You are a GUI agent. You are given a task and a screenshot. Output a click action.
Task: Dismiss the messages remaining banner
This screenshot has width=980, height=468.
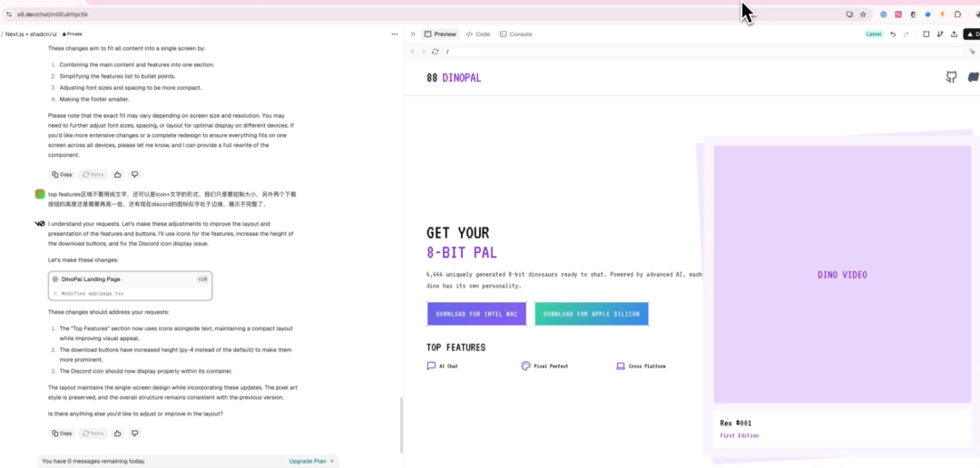332,461
